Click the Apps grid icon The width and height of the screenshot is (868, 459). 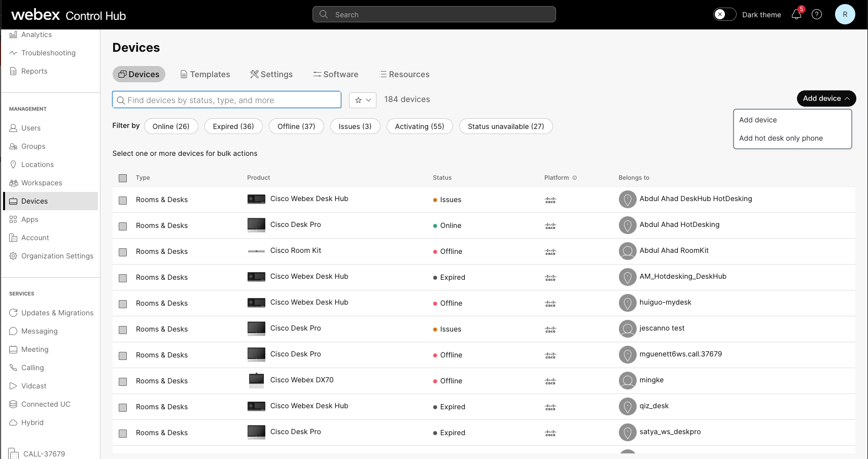click(13, 219)
